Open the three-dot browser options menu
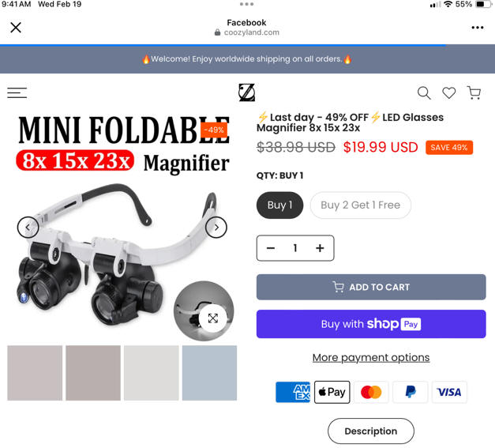The image size is (495, 448). coord(478,28)
